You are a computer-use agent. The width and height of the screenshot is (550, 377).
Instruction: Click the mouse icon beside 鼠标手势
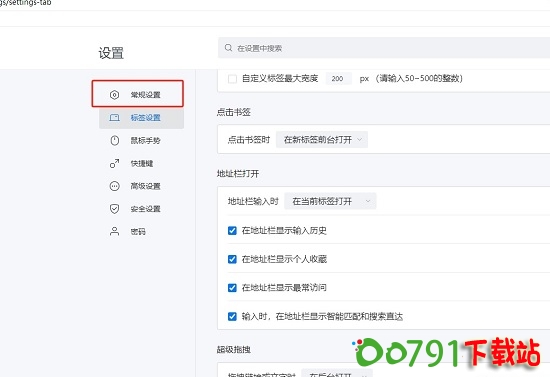coord(115,141)
